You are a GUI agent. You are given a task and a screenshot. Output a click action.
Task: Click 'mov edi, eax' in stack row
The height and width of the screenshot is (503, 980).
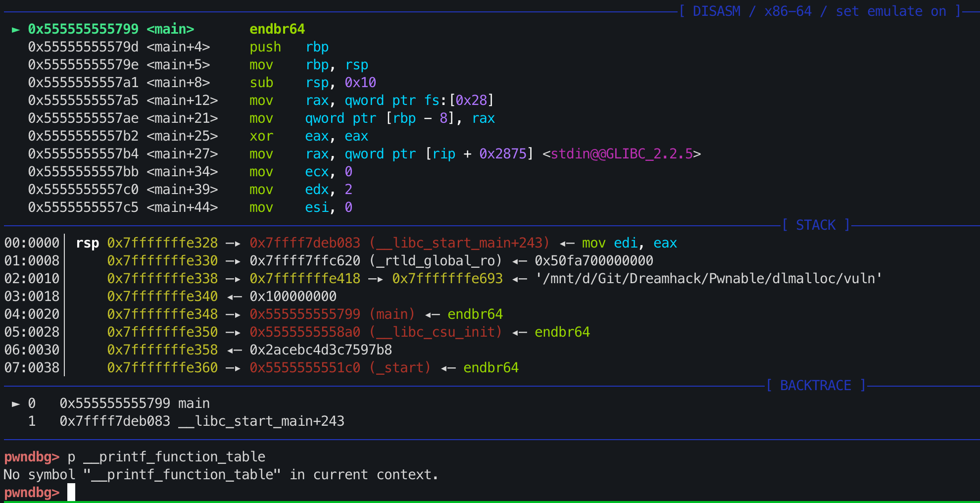630,243
